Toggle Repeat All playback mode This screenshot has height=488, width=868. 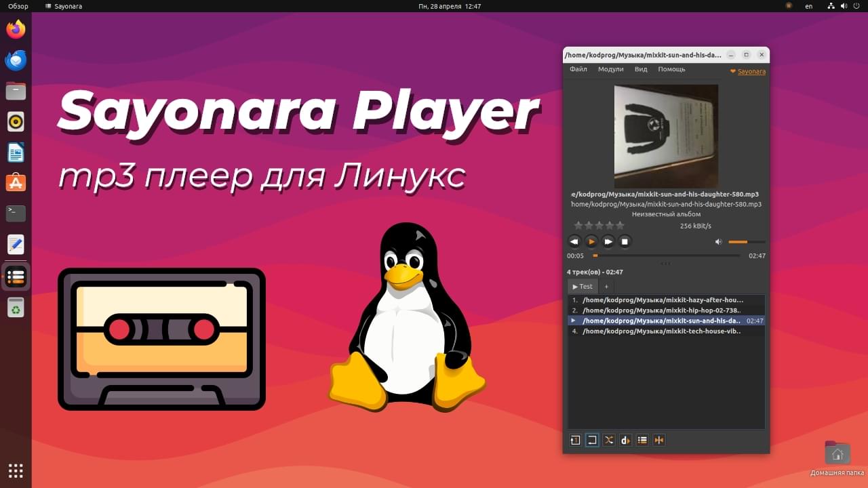(592, 440)
